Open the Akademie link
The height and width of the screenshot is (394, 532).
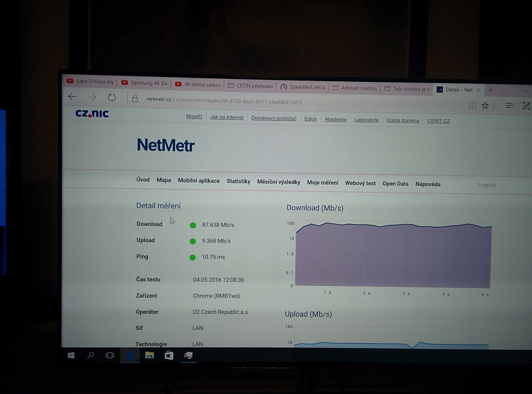335,119
